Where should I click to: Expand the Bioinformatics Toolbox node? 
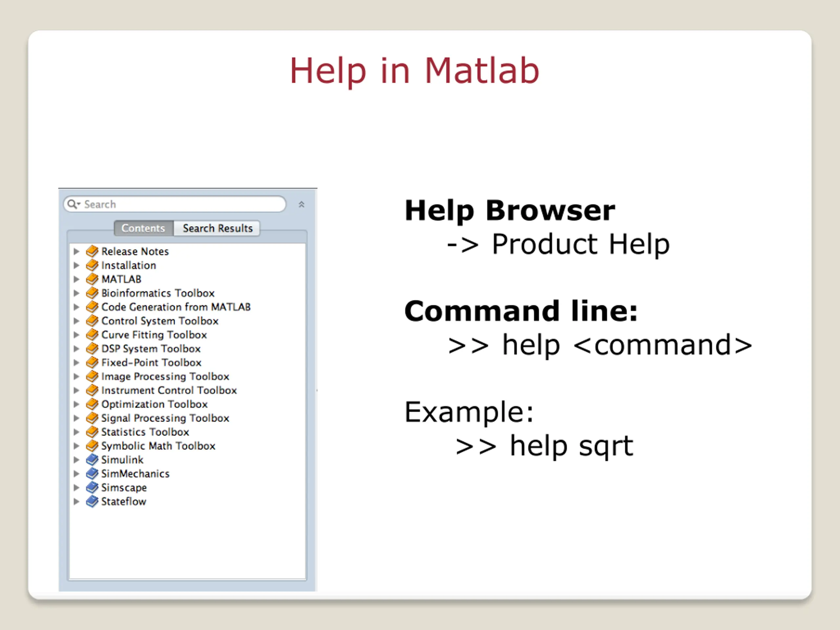76,293
